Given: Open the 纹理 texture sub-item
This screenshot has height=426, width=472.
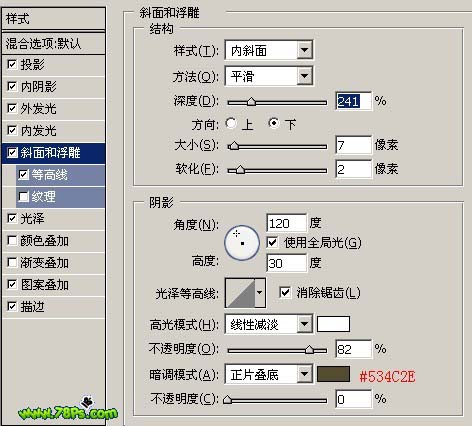Looking at the screenshot, I should coord(60,197).
